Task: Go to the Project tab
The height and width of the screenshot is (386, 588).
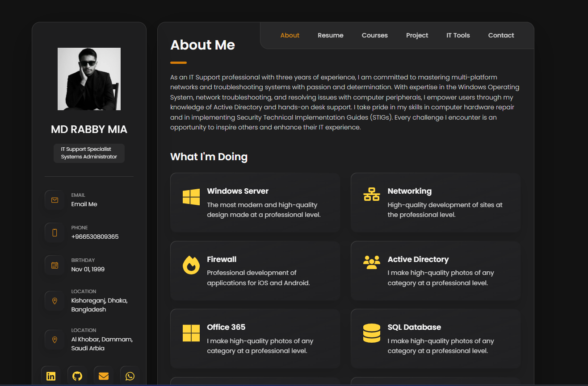Action: point(417,35)
